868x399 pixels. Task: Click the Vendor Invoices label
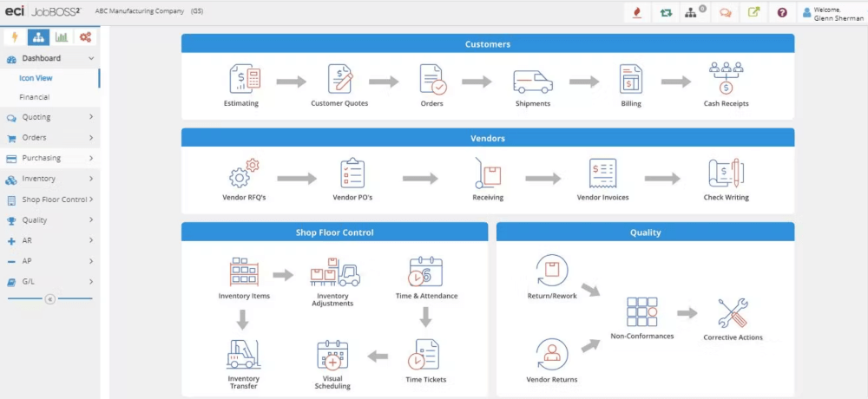(x=603, y=198)
